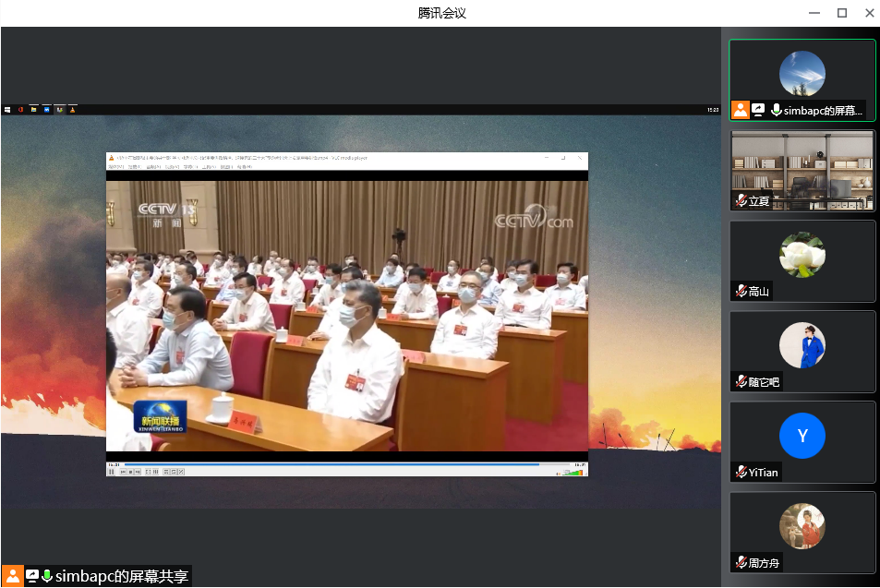Open the 媒体 (Media) menu in VLC
Viewport: 880px width, 588px height.
[x=115, y=167]
